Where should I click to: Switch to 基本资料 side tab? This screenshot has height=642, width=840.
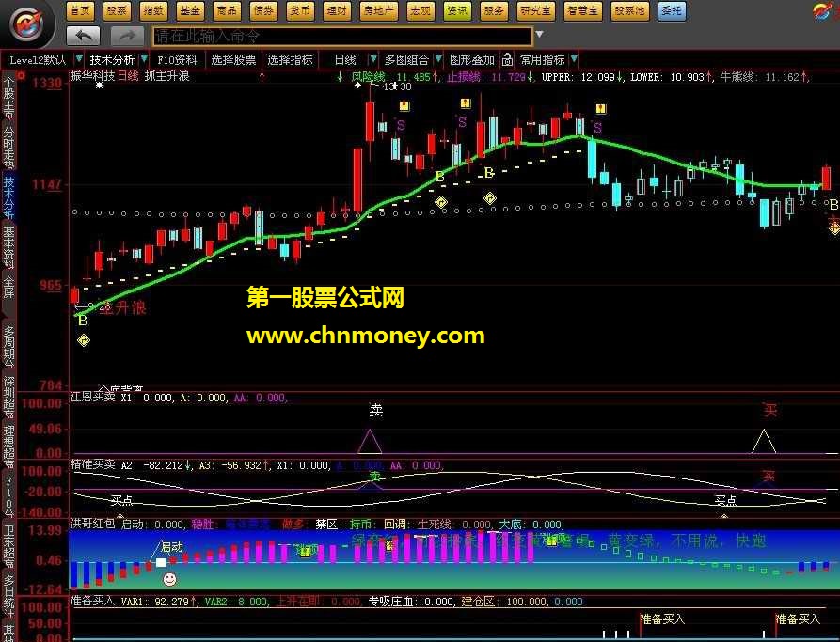(9, 247)
